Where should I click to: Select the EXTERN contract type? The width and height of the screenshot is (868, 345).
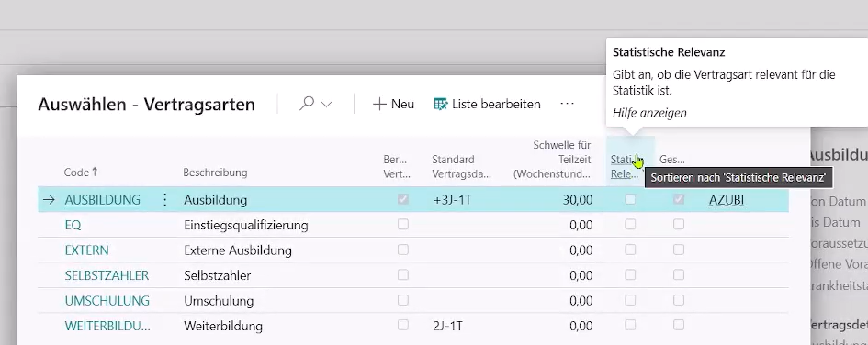pos(87,250)
